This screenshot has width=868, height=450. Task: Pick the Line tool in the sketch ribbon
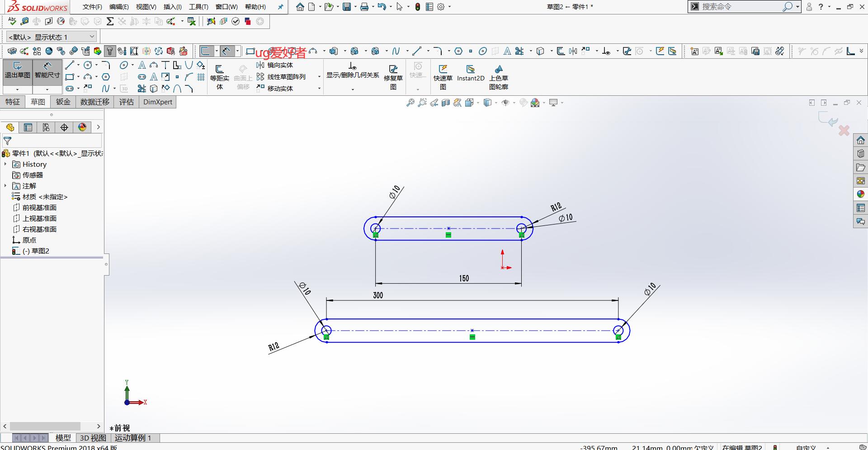click(70, 66)
